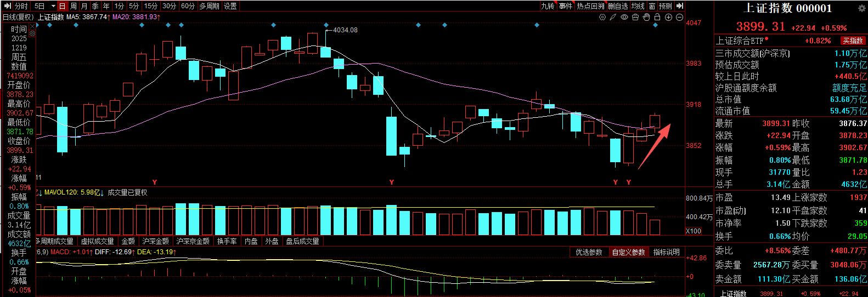Open the 5日 period dropdown arrow

pos(53,6)
